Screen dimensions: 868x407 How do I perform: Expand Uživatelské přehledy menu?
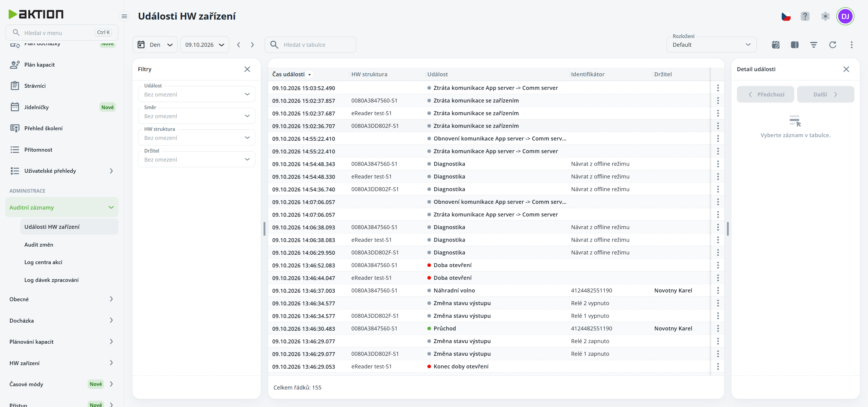point(62,171)
